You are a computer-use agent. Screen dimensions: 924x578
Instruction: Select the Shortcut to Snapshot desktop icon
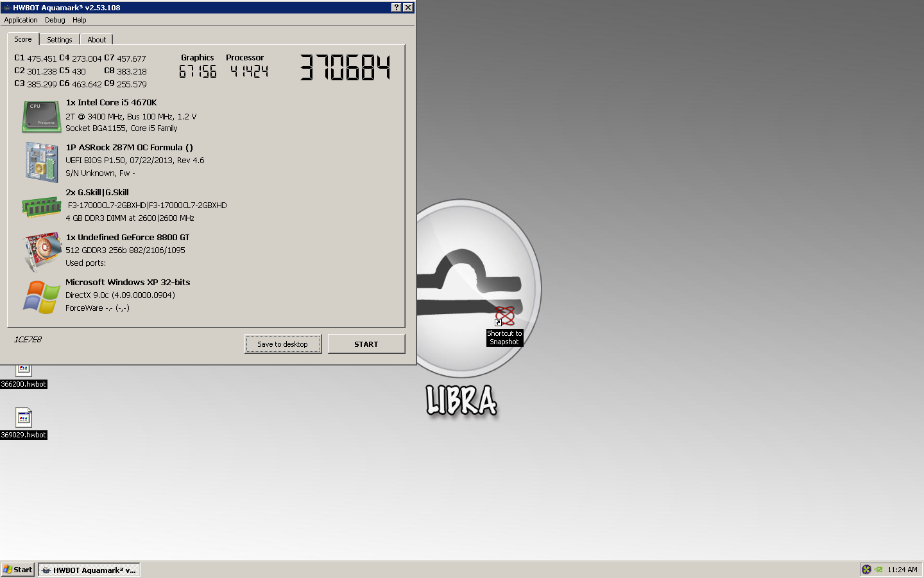coord(504,327)
